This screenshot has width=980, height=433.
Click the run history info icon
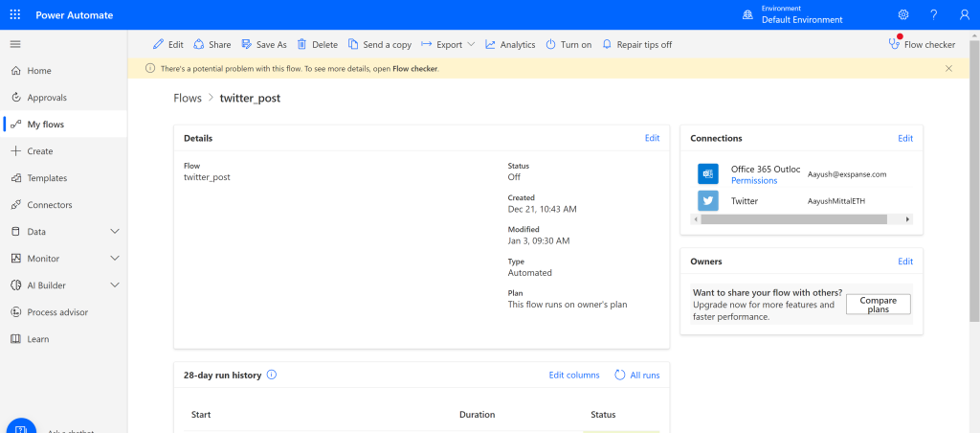271,375
